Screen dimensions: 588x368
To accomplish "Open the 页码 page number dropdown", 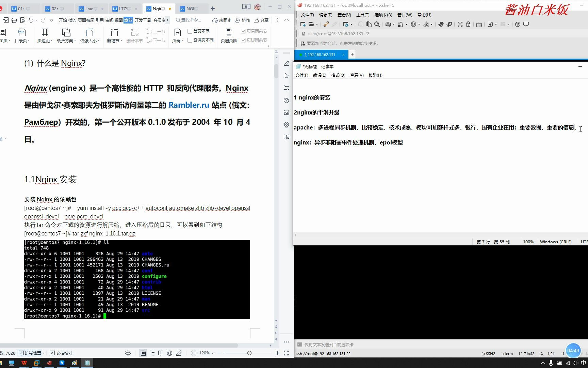I will 177,35.
